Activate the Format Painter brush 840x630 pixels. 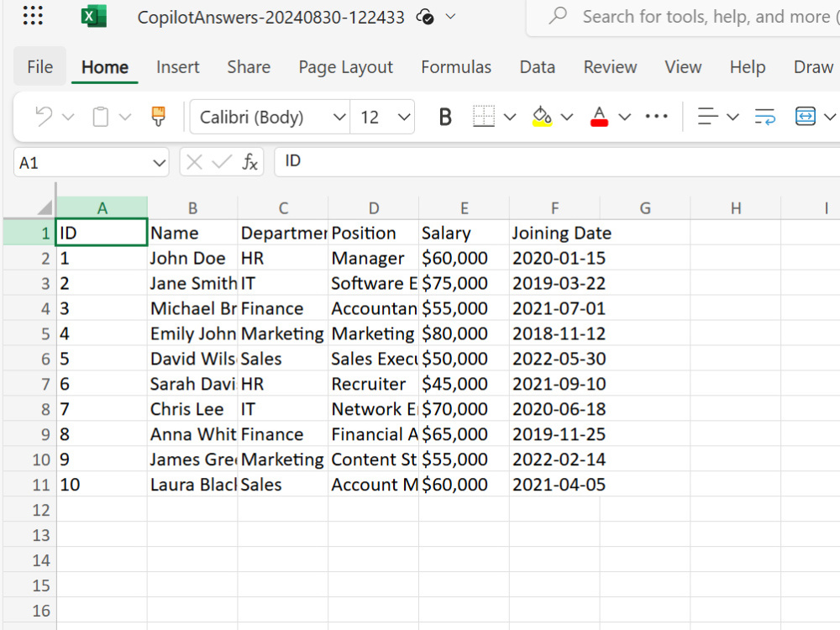click(x=158, y=116)
